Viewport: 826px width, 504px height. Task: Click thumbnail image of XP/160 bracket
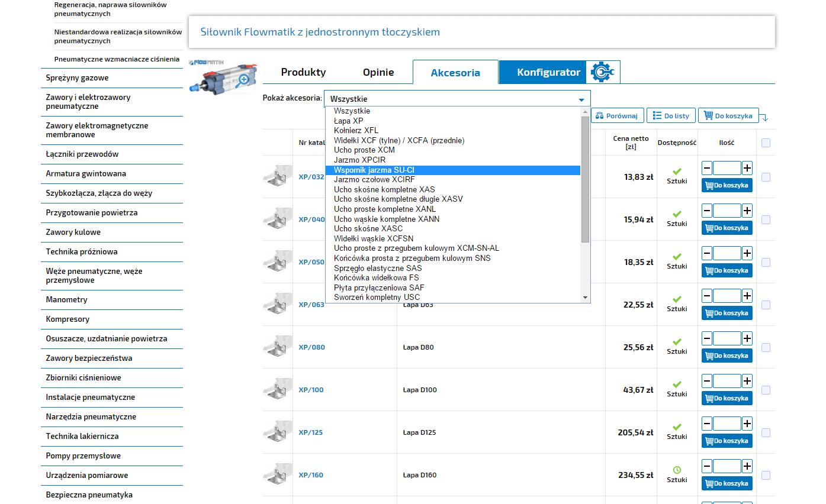pos(278,474)
